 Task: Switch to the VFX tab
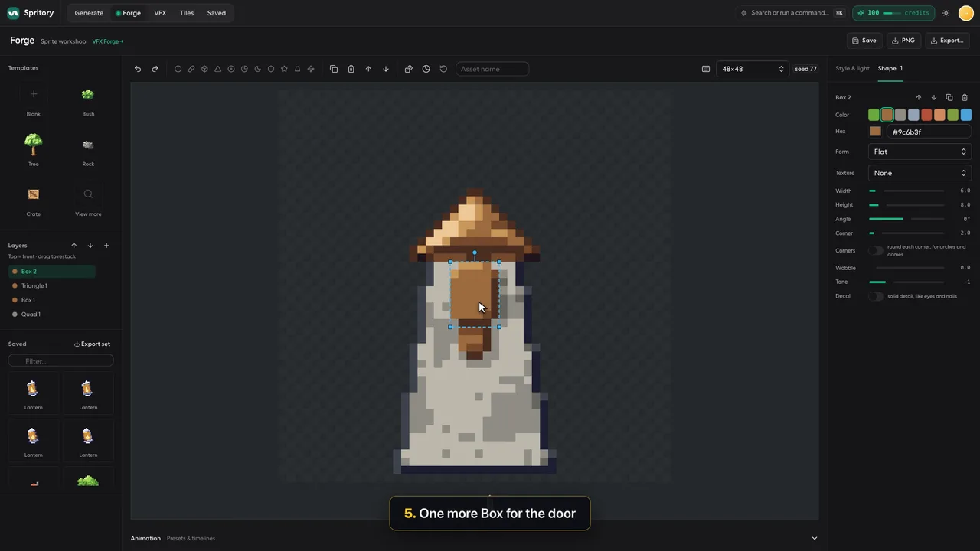tap(160, 13)
